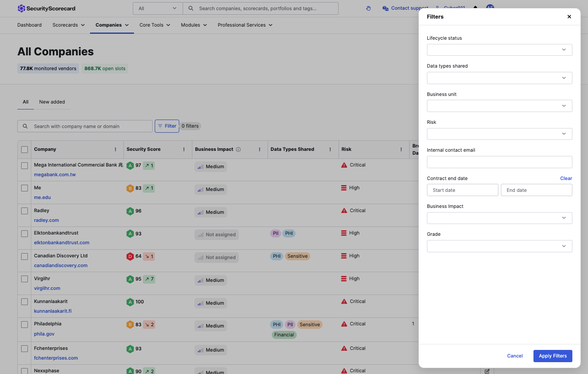The image size is (588, 374).
Task: Open the Business Impact column options menu
Action: coord(260,150)
